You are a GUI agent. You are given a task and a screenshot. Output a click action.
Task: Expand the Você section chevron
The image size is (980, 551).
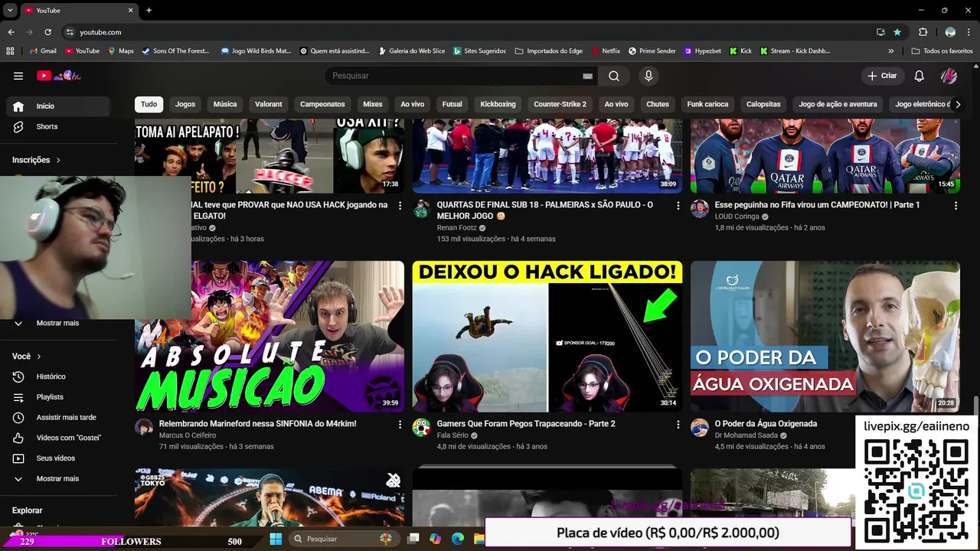pos(39,357)
